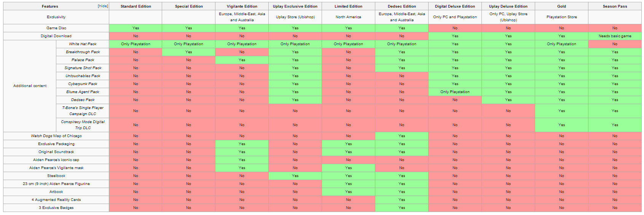Click the "Blume Agent Pack" row label

83,92
